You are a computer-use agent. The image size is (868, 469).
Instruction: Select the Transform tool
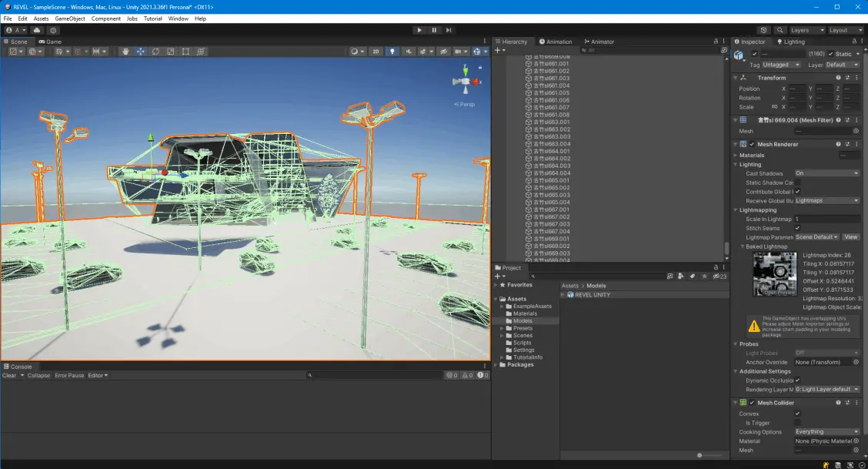click(201, 52)
